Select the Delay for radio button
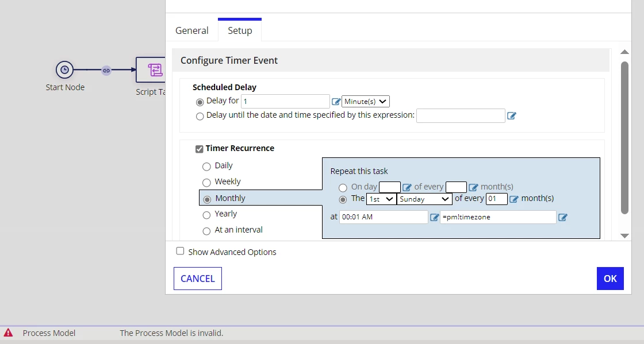644x344 pixels. (200, 102)
